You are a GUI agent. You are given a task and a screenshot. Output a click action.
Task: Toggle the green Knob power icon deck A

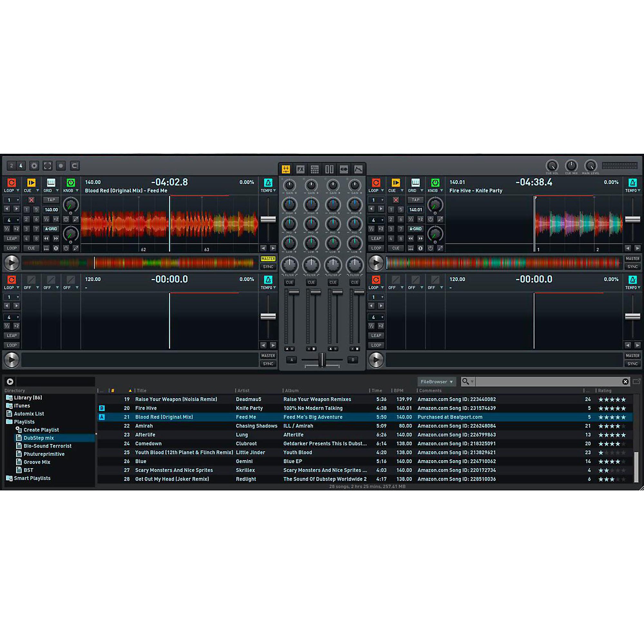(70, 183)
